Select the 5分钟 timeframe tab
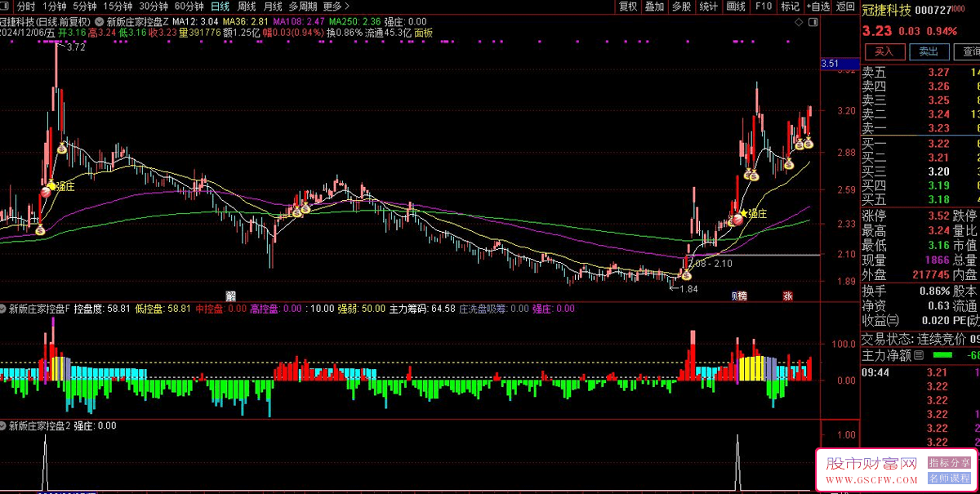Screen dimensions: 980x494 (x=84, y=7)
